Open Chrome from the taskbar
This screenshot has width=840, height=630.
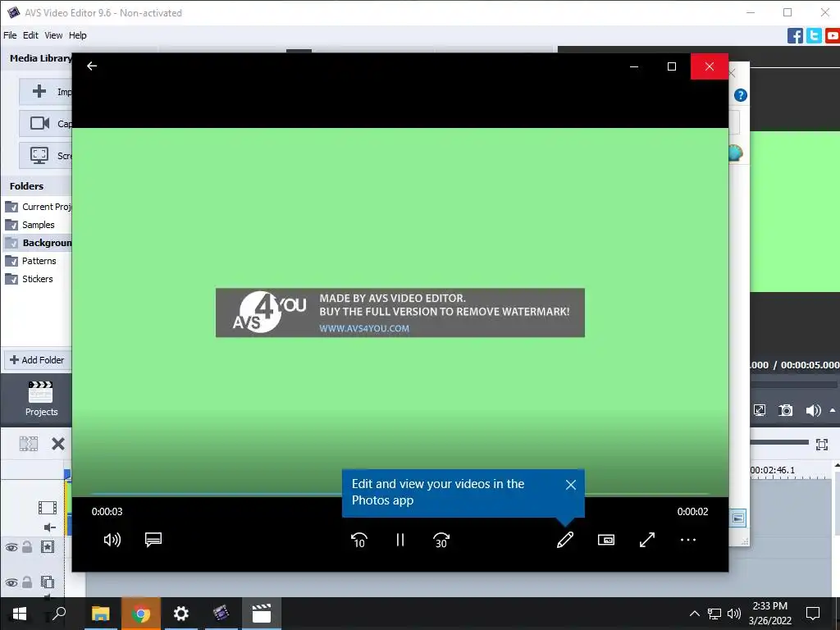tap(140, 614)
